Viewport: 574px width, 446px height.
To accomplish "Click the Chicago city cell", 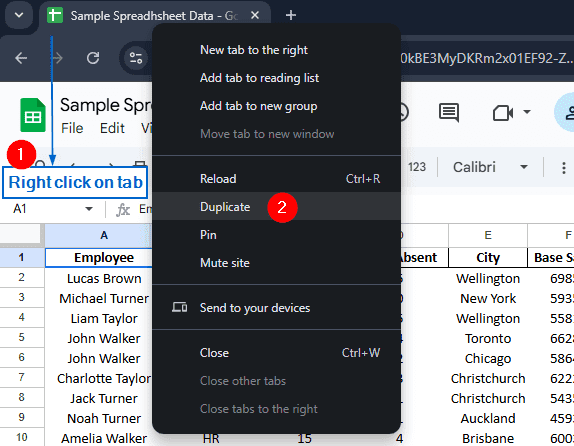I will [488, 358].
